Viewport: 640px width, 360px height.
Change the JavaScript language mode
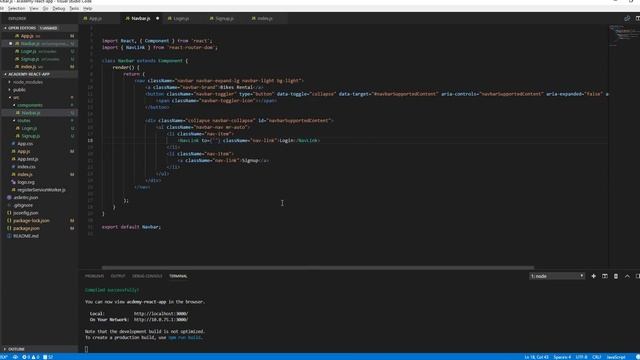pyautogui.click(x=616, y=357)
